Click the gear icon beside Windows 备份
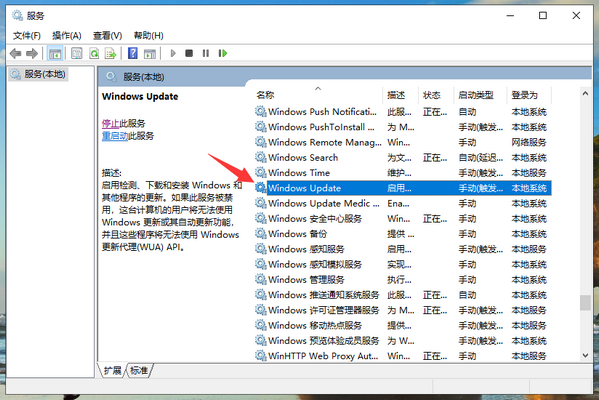This screenshot has height=400, width=599. click(x=261, y=233)
